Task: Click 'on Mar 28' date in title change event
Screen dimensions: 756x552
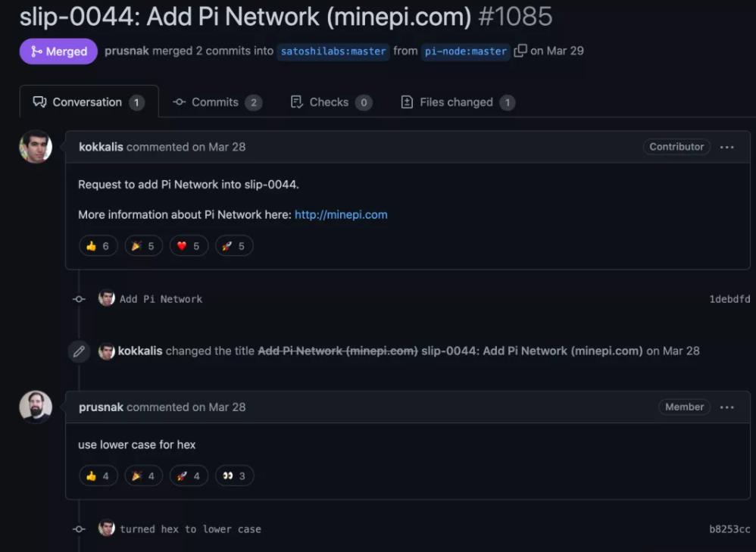Action: (673, 351)
